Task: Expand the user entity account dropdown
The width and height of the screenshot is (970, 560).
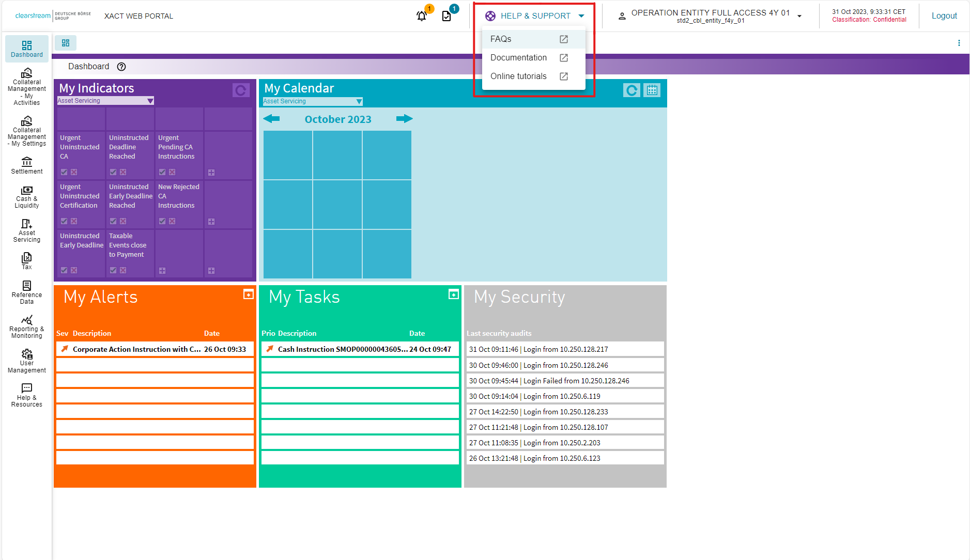Action: click(799, 16)
